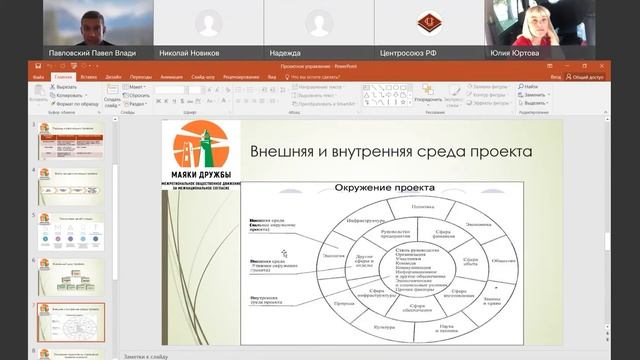Viewport: 640px width, 360px height.
Task: Switch to the Переходы tab
Action: pyautogui.click(x=141, y=77)
